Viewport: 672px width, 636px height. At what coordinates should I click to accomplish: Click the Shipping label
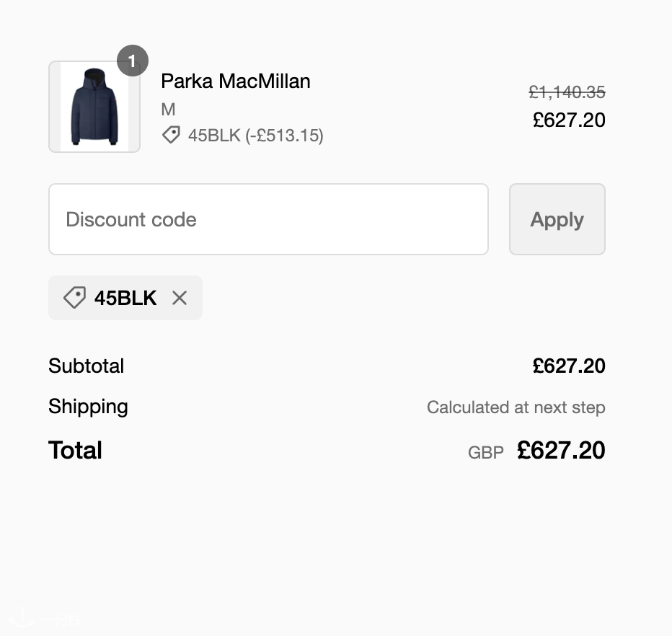[x=88, y=407]
